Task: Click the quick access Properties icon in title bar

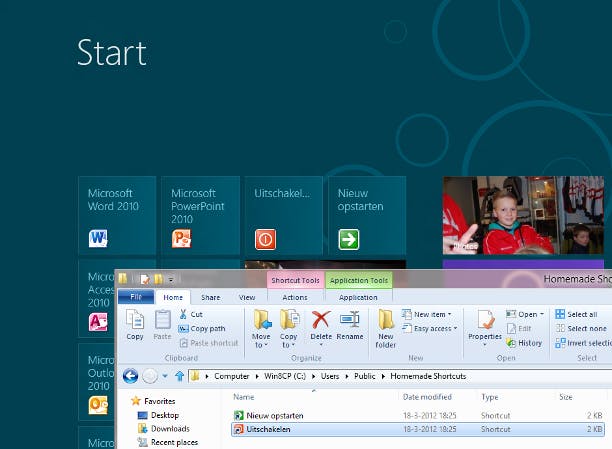Action: [144, 279]
